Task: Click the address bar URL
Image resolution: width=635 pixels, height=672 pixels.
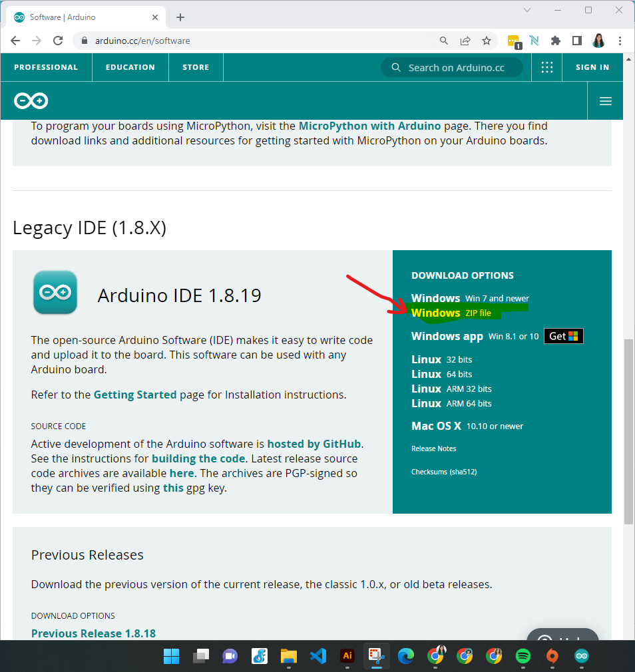Action: (143, 41)
